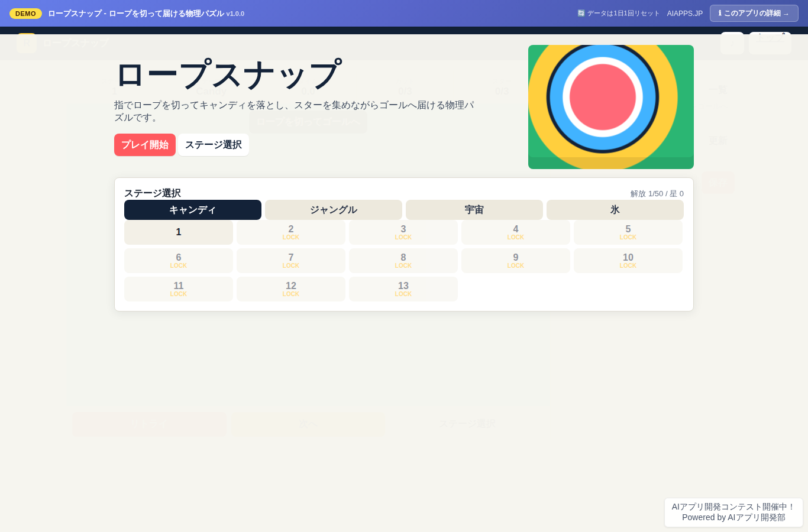Viewport: 808px width, 532px height.
Task: Select locked stage 7
Action: pos(291,261)
